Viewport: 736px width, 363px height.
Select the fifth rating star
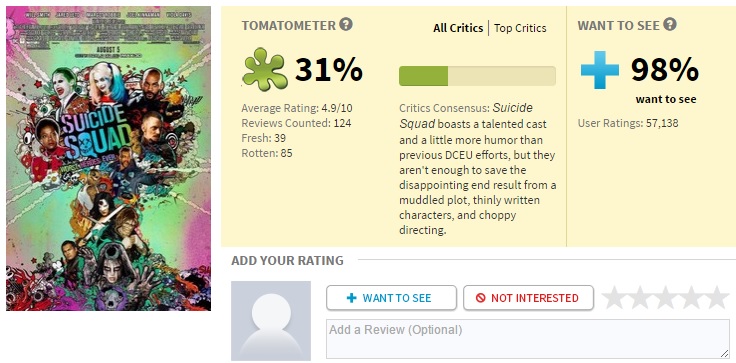tap(717, 298)
